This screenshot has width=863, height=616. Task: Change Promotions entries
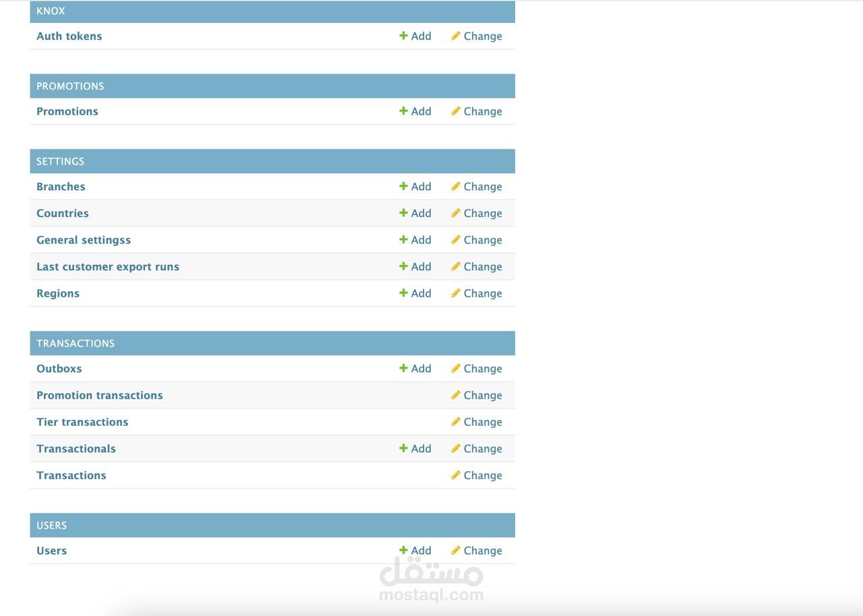pyautogui.click(x=477, y=112)
